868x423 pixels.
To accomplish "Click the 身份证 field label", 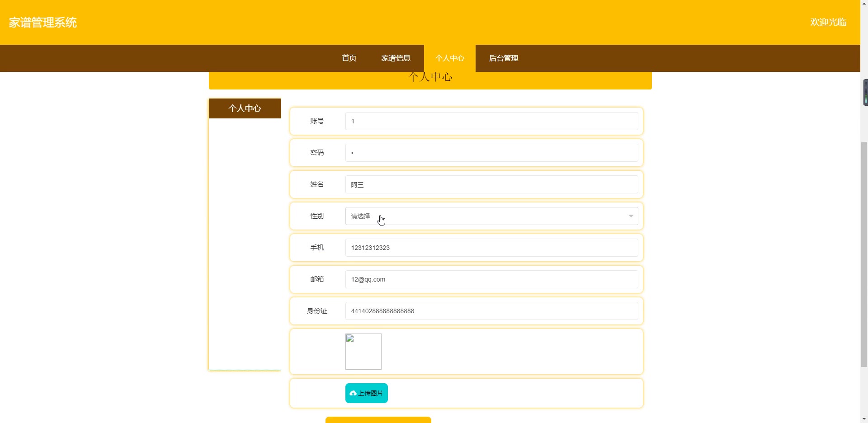I will pos(317,311).
